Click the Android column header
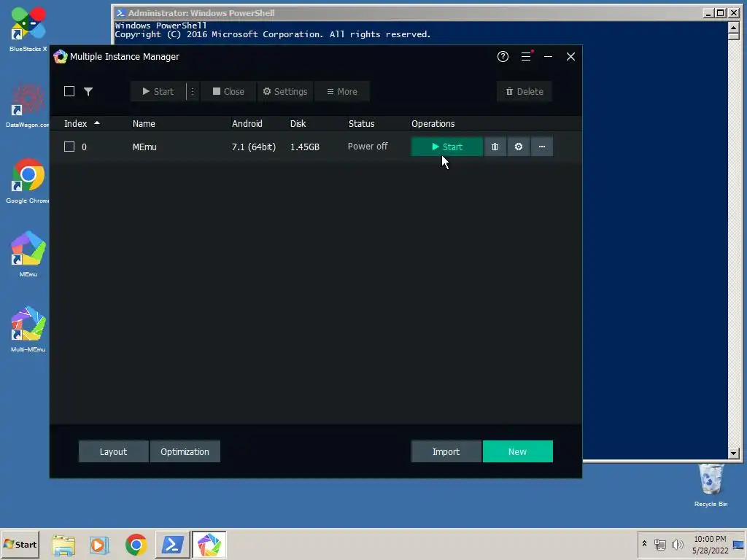The image size is (747, 560). 247,123
